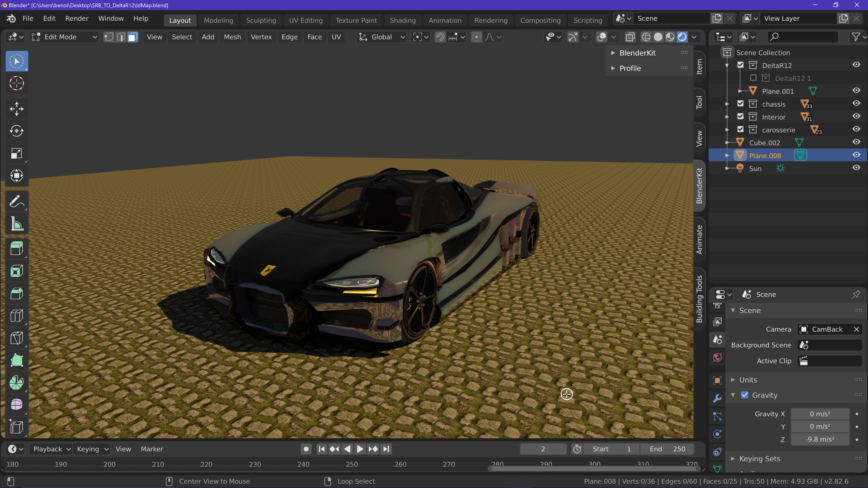Choose the Loop Cut tool
The width and height of the screenshot is (868, 488).
tap(17, 316)
